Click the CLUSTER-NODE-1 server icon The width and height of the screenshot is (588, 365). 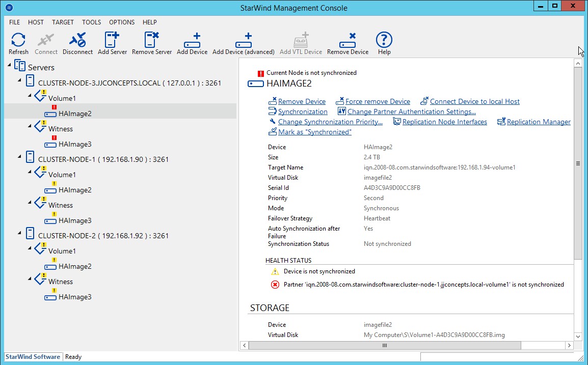coord(30,157)
